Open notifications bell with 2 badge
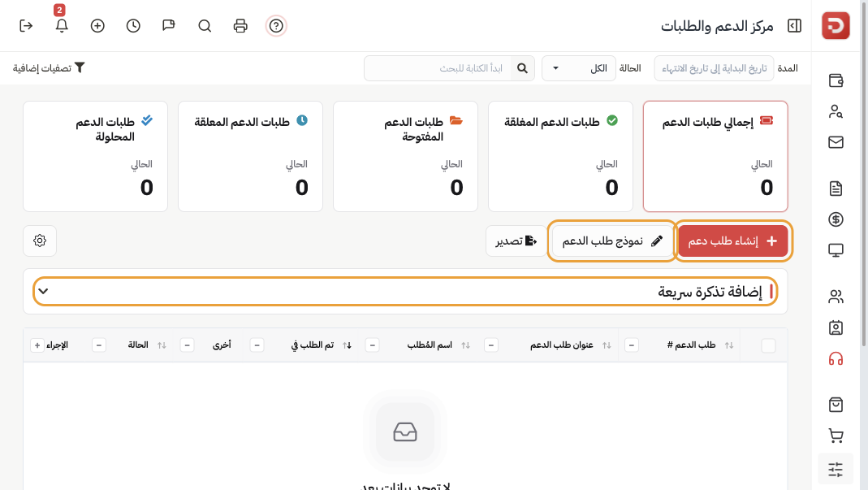Viewport: 868px width, 490px height. pyautogui.click(x=62, y=25)
